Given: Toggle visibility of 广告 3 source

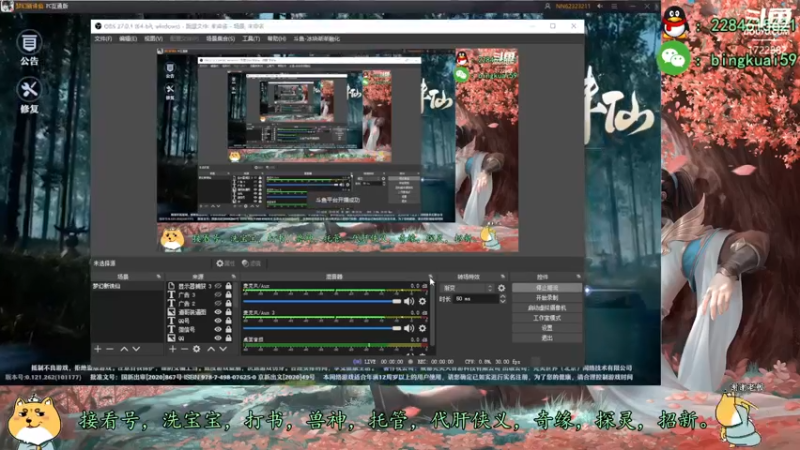Looking at the screenshot, I should coord(218,295).
